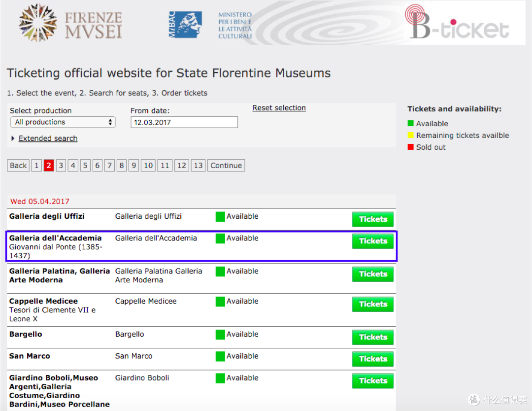Click the From date input field
This screenshot has height=411, width=532.
[184, 122]
